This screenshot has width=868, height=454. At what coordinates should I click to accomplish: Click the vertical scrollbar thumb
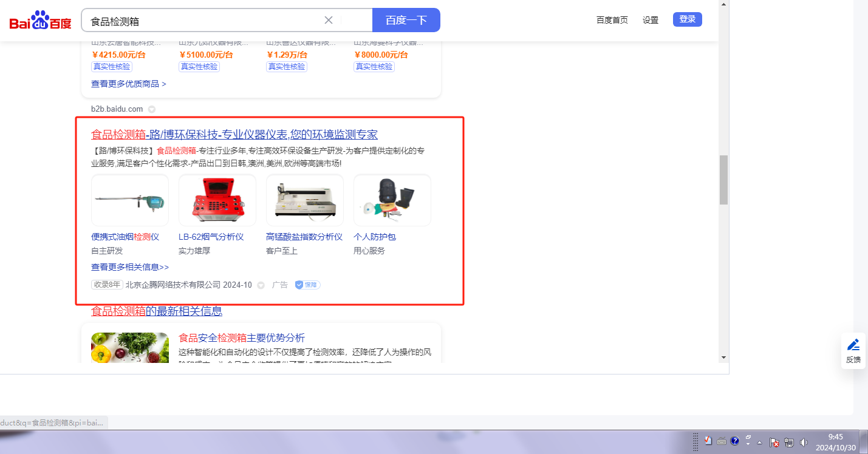(723, 180)
